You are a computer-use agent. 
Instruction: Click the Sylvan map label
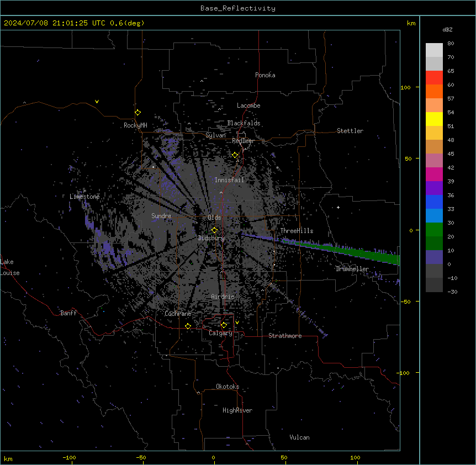(x=215, y=135)
